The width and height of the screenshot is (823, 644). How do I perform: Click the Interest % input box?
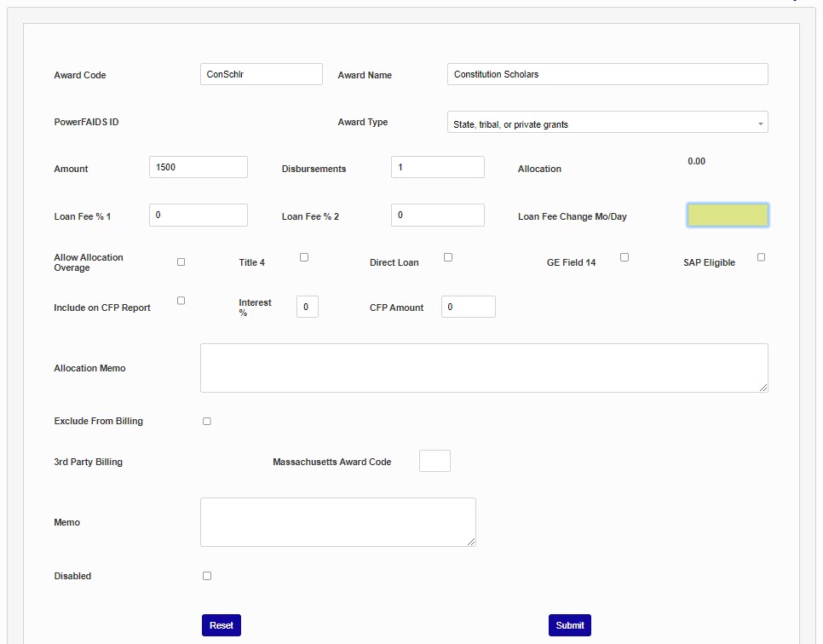[x=308, y=307]
